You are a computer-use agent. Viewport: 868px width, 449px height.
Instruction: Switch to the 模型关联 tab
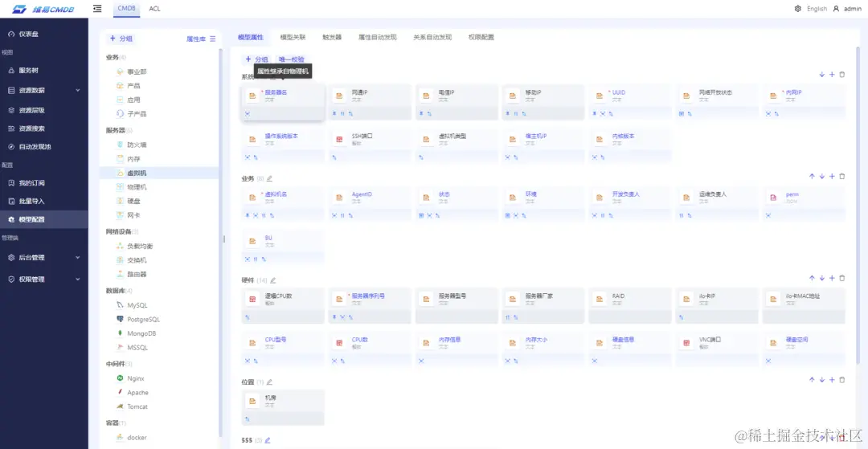coord(293,37)
